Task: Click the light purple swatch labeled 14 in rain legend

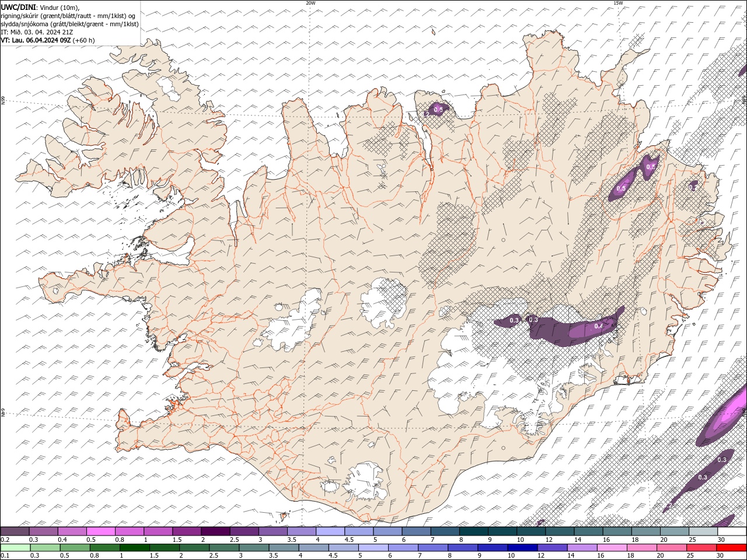Action: point(581,548)
